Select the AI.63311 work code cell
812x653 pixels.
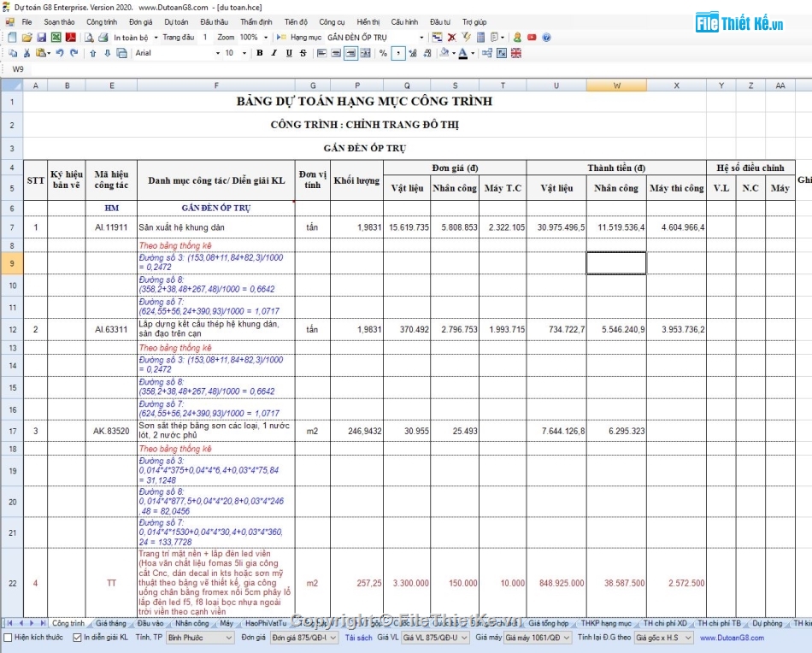pos(111,329)
